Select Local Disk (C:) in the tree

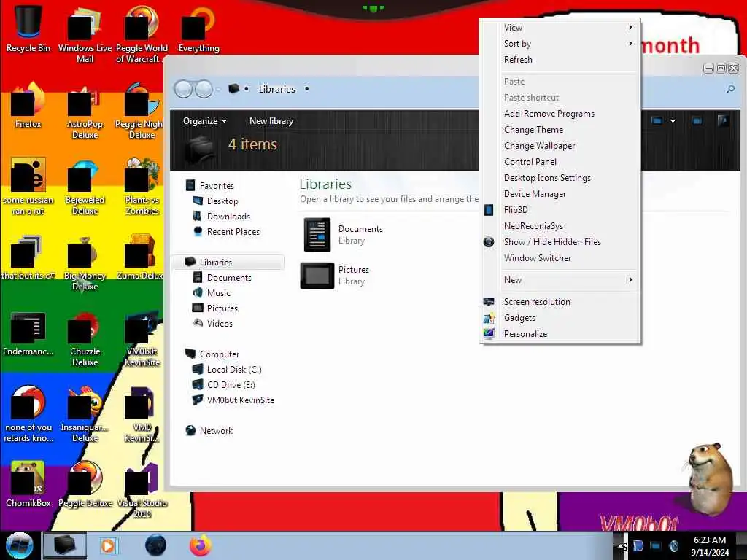(x=227, y=370)
